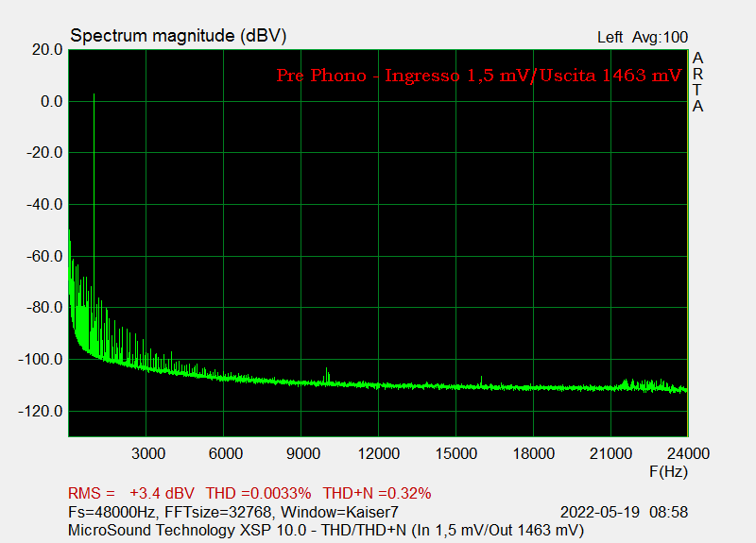
Task: Click the -60.0 y-axis label
Action: (43, 256)
